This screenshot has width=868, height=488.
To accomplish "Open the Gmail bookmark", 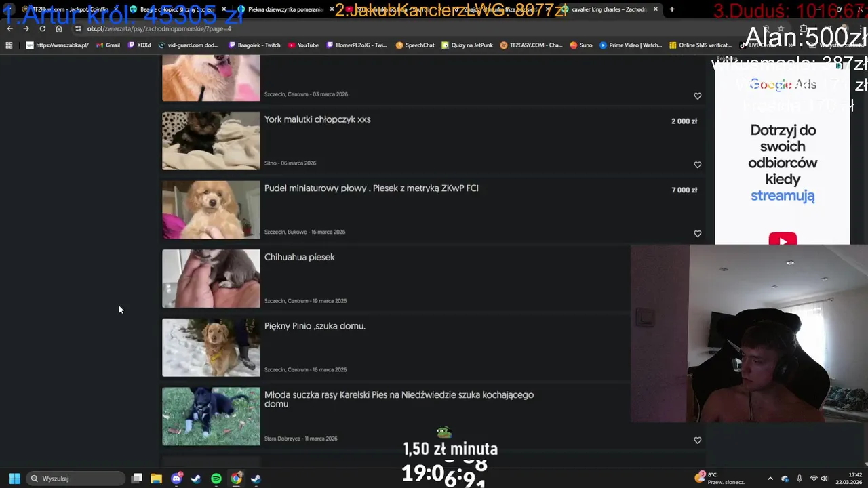I will 108,45.
